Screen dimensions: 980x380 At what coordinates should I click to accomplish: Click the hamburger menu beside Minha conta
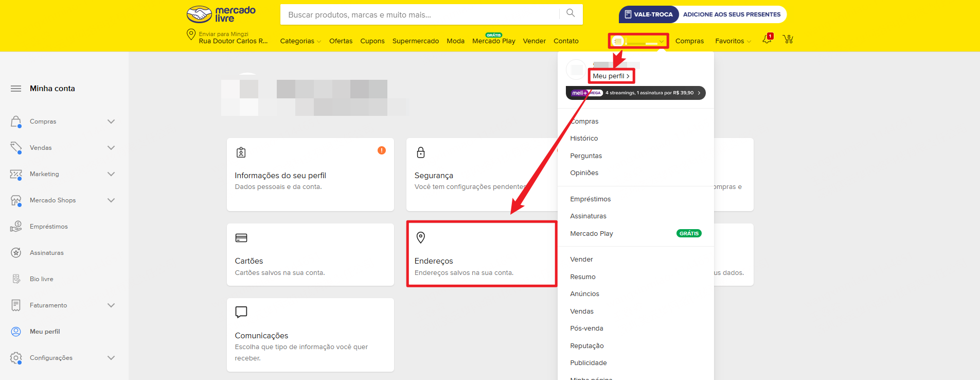coord(16,89)
